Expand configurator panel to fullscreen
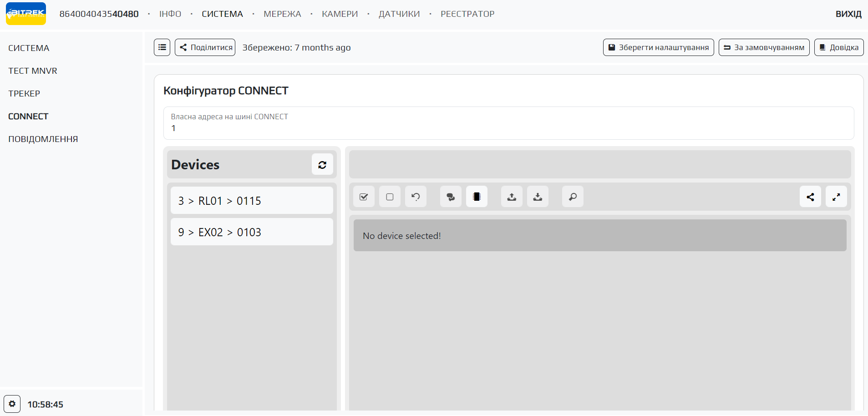The height and width of the screenshot is (416, 868). coord(836,197)
